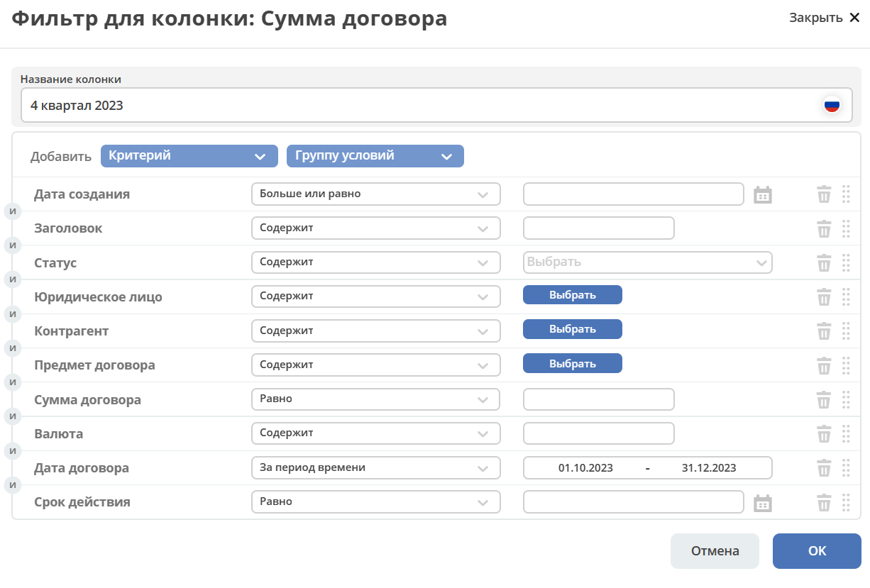Click Выбрать button for Предмет договора

(573, 363)
